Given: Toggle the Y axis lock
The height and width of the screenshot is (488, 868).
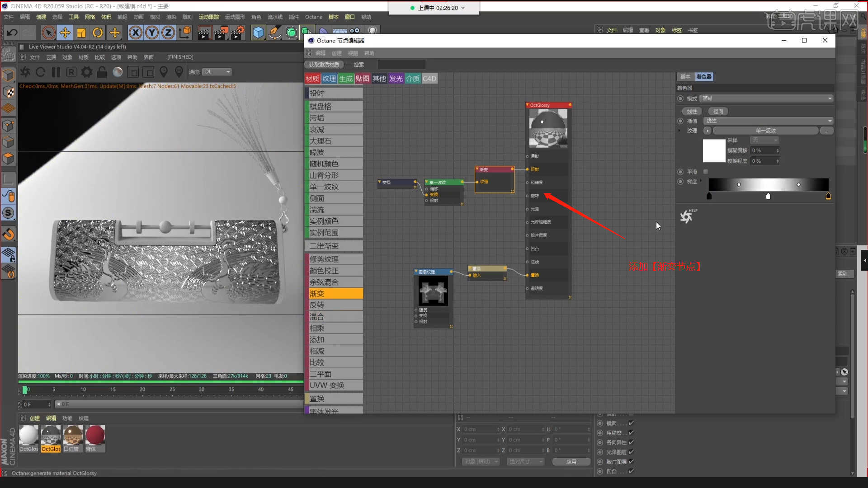Looking at the screenshot, I should [152, 33].
